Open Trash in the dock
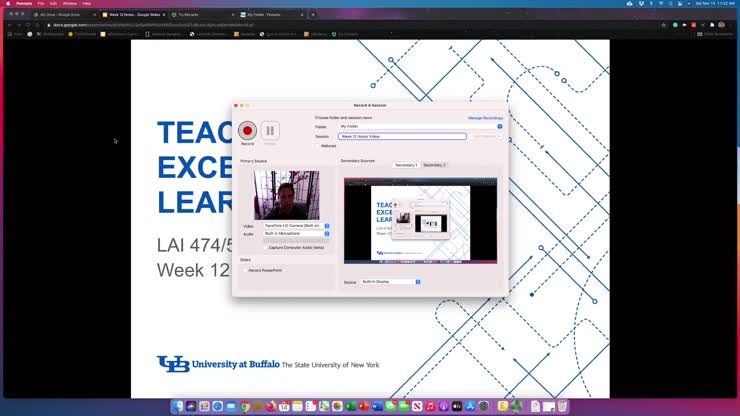This screenshot has width=740, height=416. click(x=563, y=406)
